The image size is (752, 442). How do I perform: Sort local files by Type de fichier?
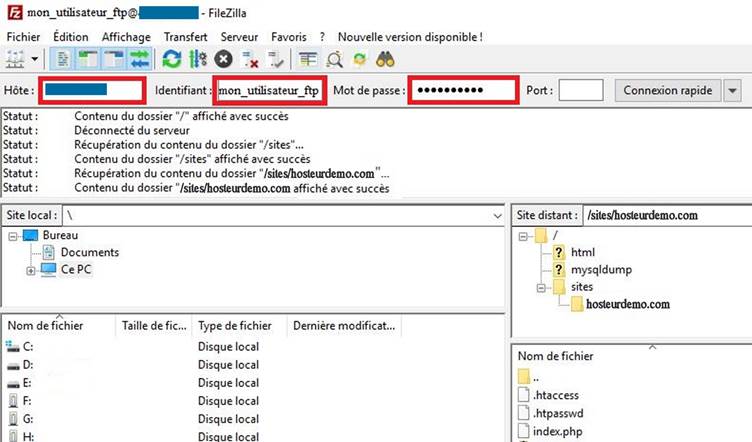point(239,326)
